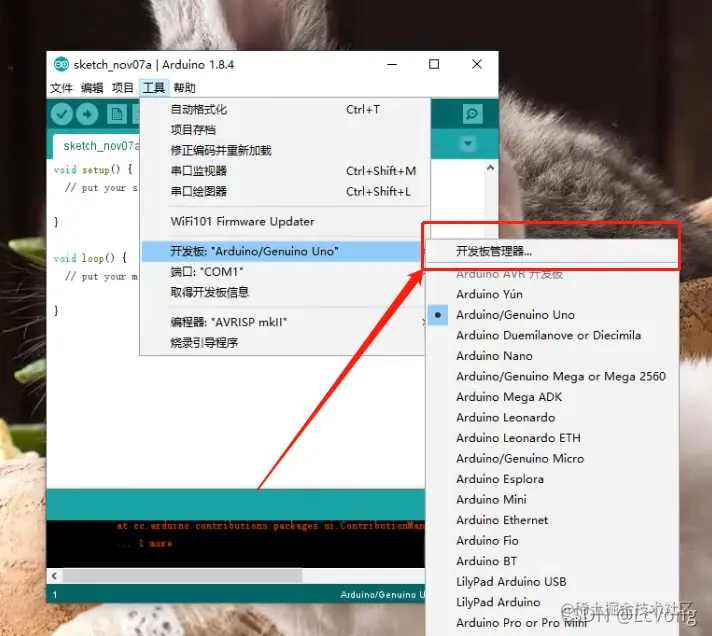Minimize the Arduino window
The image size is (712, 636).
(392, 64)
